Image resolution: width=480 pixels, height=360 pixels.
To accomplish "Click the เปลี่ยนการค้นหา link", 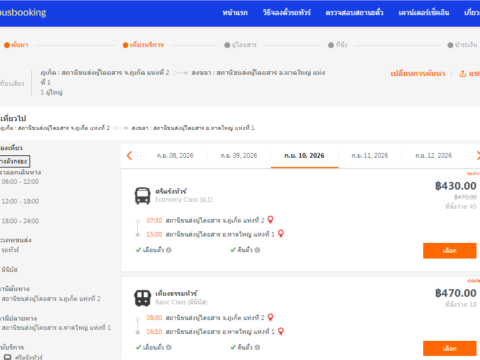I will [x=418, y=73].
